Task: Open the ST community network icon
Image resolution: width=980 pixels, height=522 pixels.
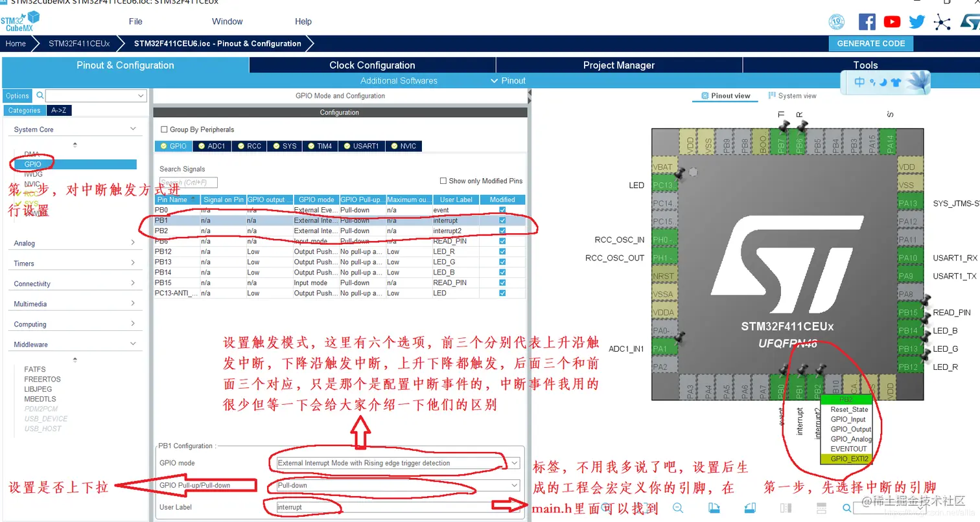Action: click(942, 22)
